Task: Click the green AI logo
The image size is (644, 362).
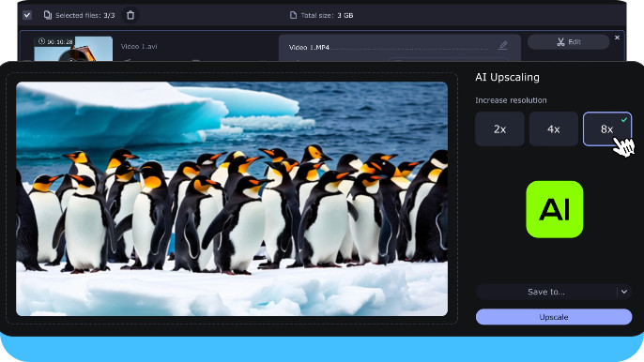Action: [555, 209]
